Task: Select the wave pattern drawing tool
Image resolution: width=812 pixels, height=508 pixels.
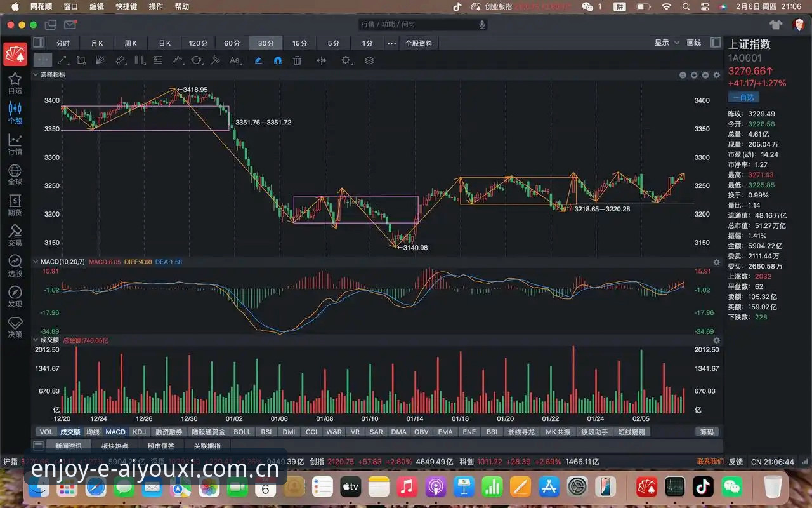Action: click(178, 60)
